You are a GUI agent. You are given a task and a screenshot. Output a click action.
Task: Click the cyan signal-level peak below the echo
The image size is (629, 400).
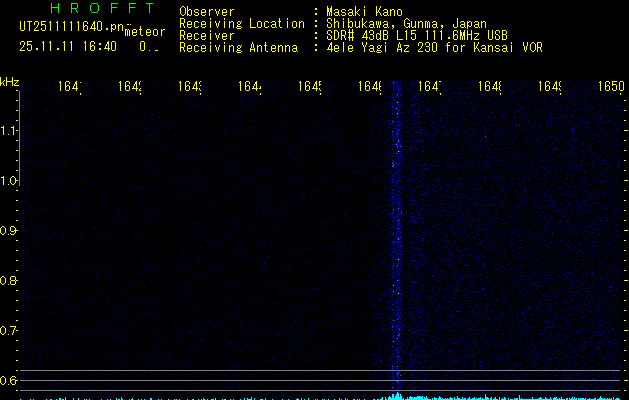(397, 396)
